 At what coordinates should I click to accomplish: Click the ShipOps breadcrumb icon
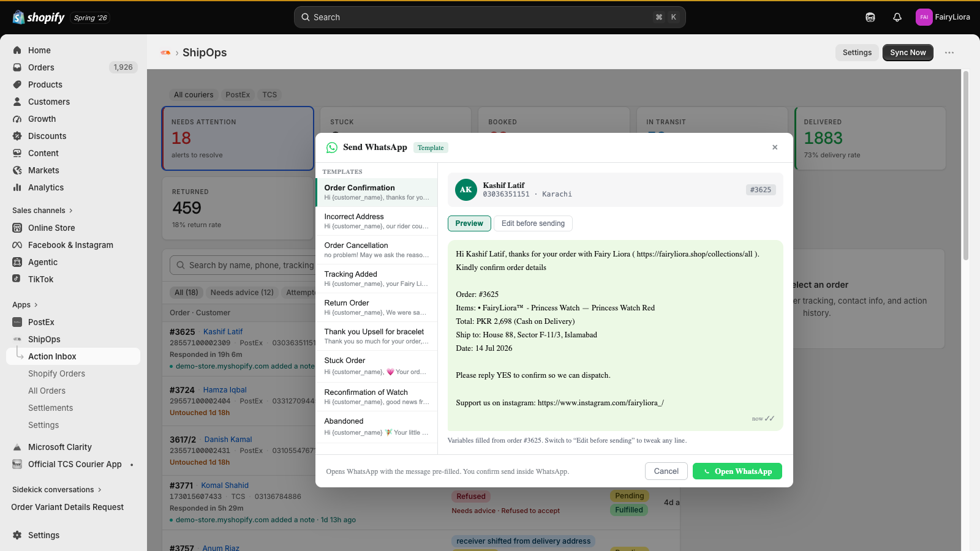tap(165, 53)
